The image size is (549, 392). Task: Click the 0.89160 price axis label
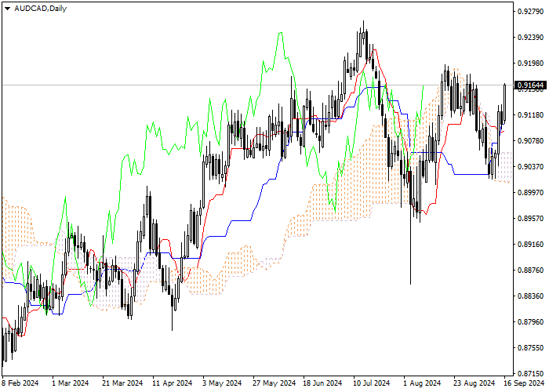pos(530,245)
